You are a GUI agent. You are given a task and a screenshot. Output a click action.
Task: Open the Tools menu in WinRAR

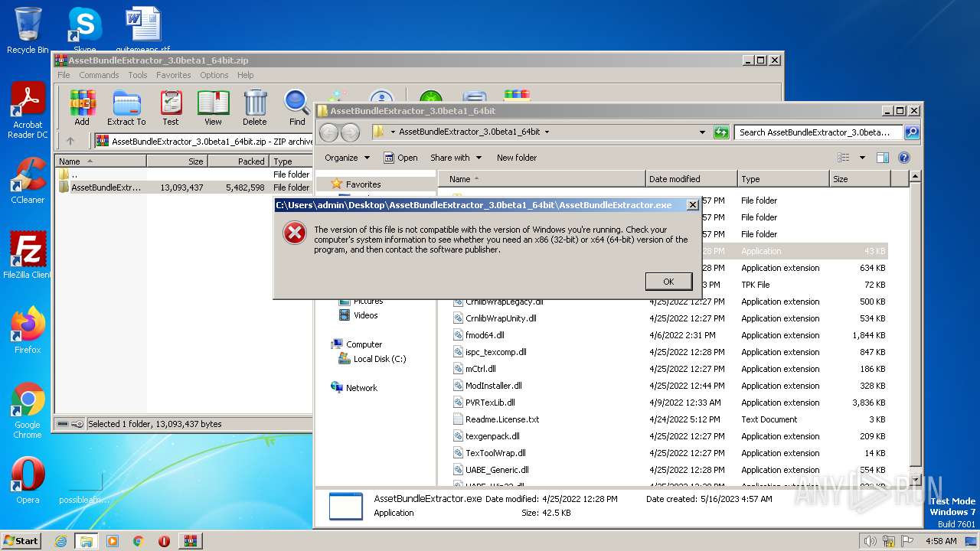pos(138,75)
